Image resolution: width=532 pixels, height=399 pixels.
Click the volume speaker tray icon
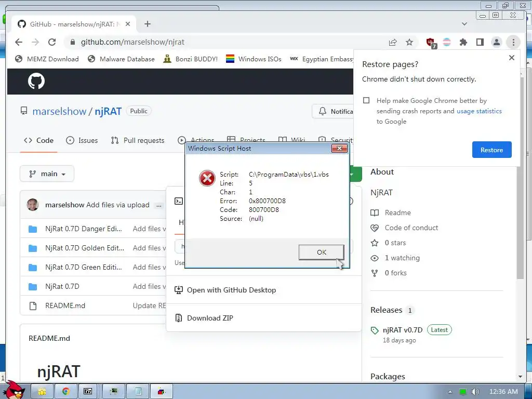[475, 392]
